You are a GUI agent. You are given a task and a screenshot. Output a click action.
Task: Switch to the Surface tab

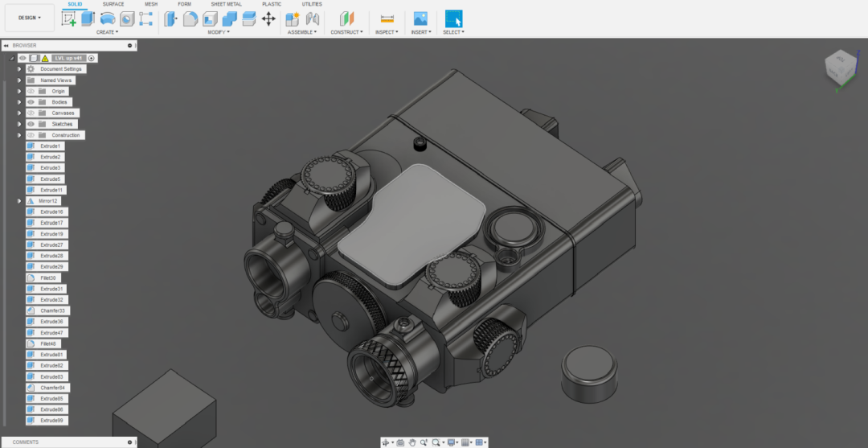click(113, 4)
